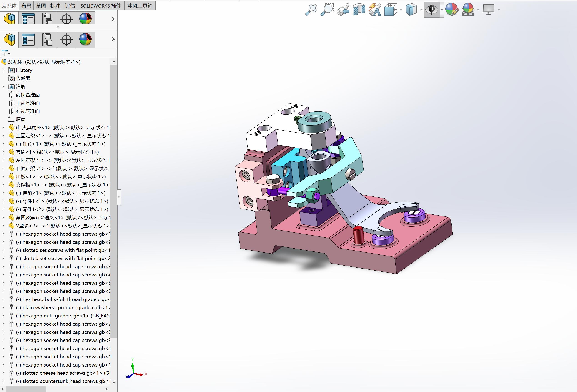Screen dimensions: 577x392
Task: Expand the History folder
Action: click(3, 70)
